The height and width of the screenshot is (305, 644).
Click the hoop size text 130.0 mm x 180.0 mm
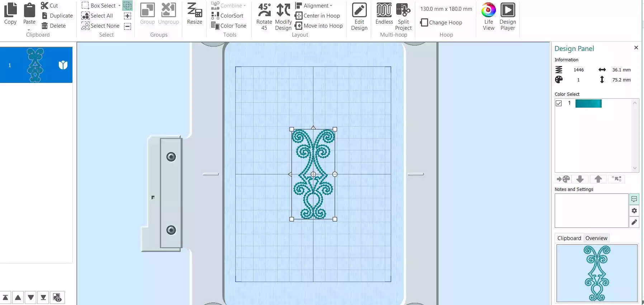pos(446,9)
